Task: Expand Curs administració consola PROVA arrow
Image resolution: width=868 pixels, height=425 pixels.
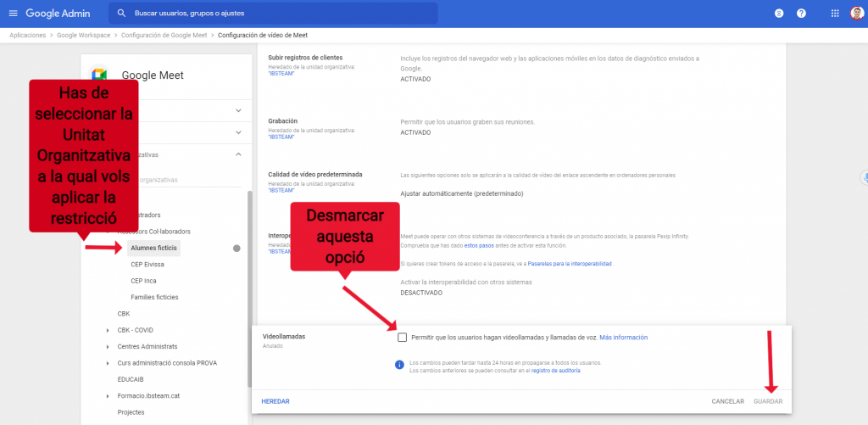Action: [108, 363]
